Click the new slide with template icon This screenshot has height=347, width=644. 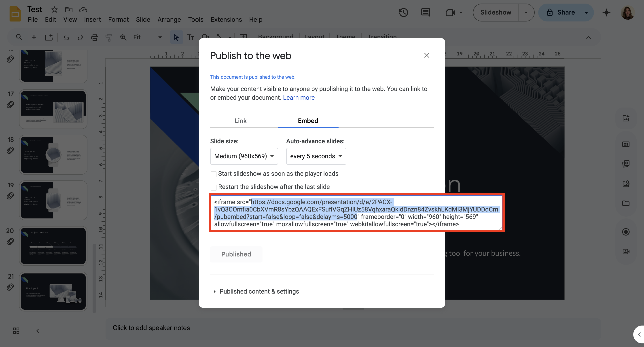coord(49,37)
